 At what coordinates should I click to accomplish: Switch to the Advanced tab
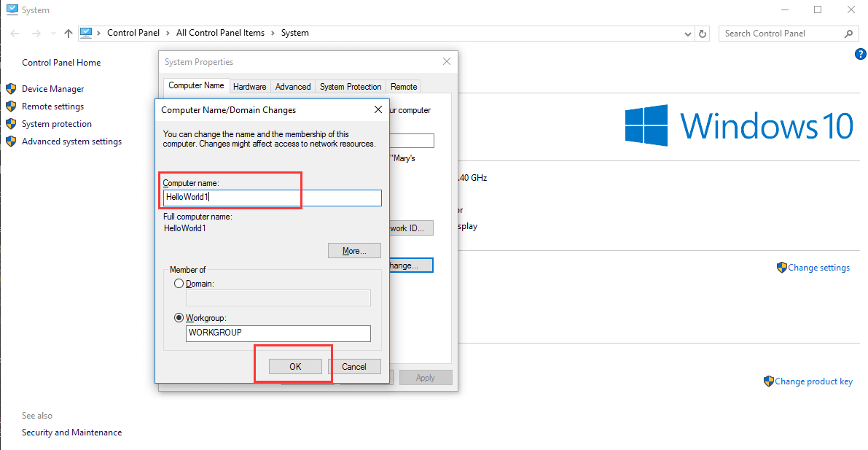[x=293, y=87]
